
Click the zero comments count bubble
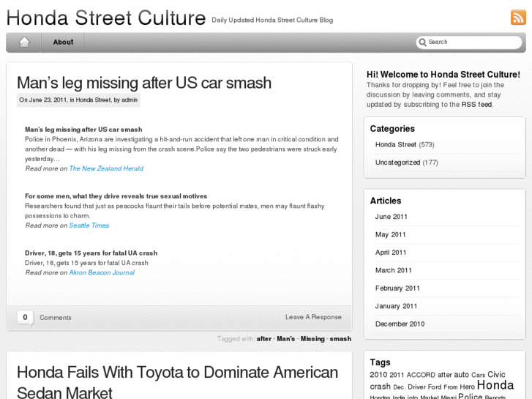[x=25, y=317]
